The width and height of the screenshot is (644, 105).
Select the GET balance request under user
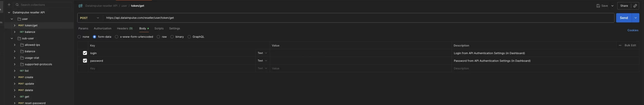[x=30, y=32]
